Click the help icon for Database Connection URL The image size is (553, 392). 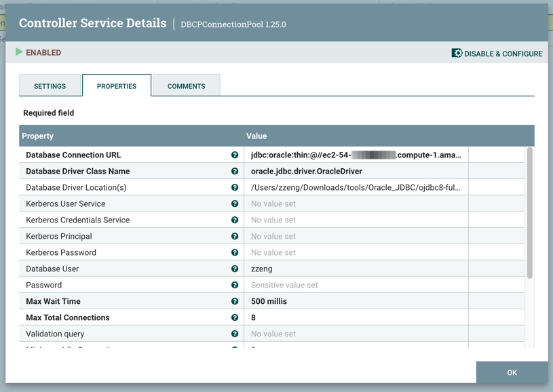click(x=234, y=155)
